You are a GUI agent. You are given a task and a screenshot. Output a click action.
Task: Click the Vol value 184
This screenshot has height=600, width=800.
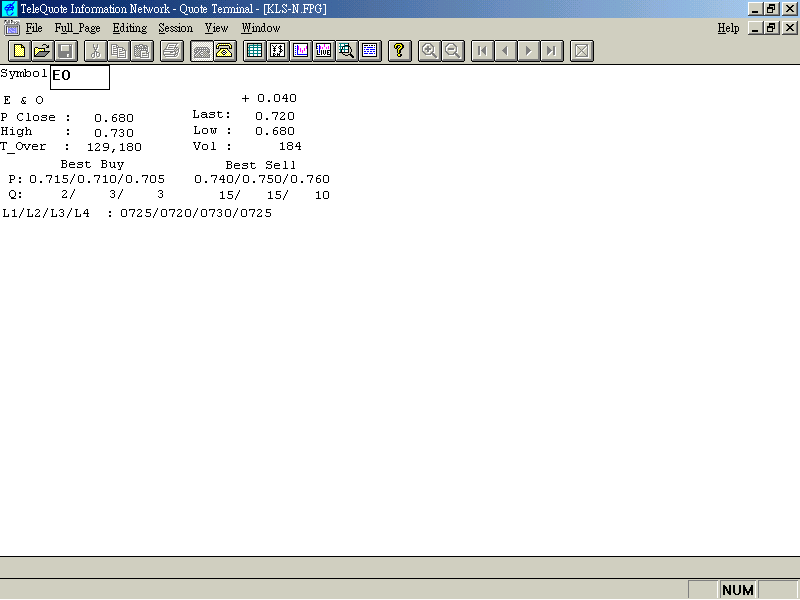coord(290,146)
